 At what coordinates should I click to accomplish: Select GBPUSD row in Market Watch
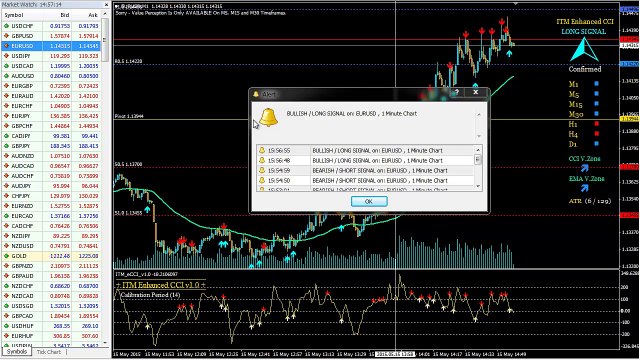[x=51, y=36]
